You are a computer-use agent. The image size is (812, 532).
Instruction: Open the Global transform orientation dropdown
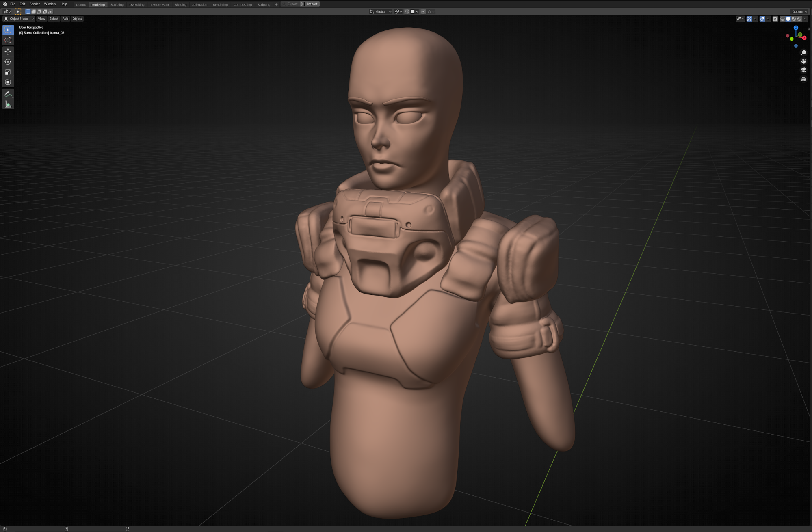point(381,12)
